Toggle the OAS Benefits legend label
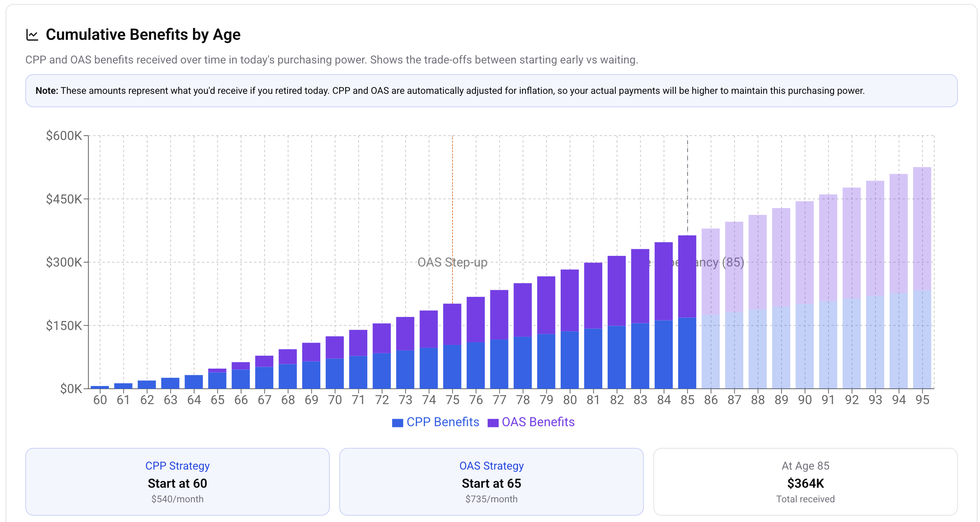This screenshot has width=980, height=522. [x=538, y=422]
